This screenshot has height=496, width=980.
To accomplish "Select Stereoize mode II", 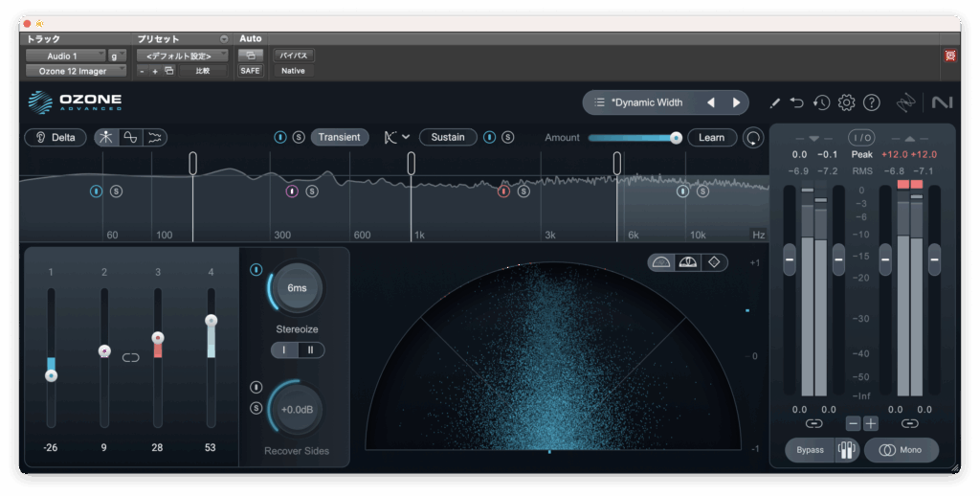I will (x=310, y=350).
